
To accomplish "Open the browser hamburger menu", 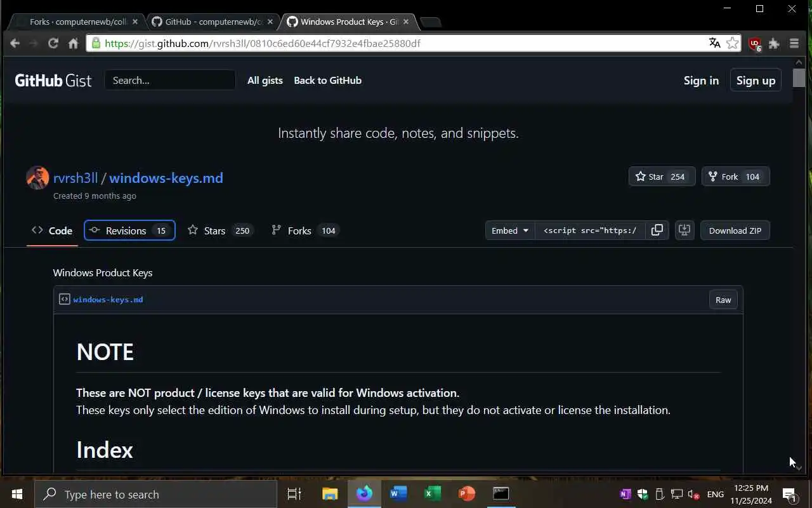I will coord(794,43).
